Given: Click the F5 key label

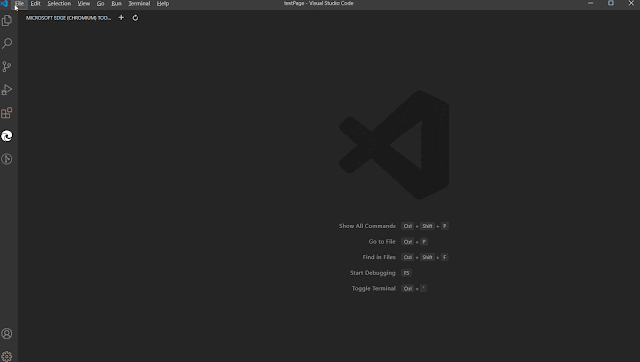Looking at the screenshot, I should 407,273.
